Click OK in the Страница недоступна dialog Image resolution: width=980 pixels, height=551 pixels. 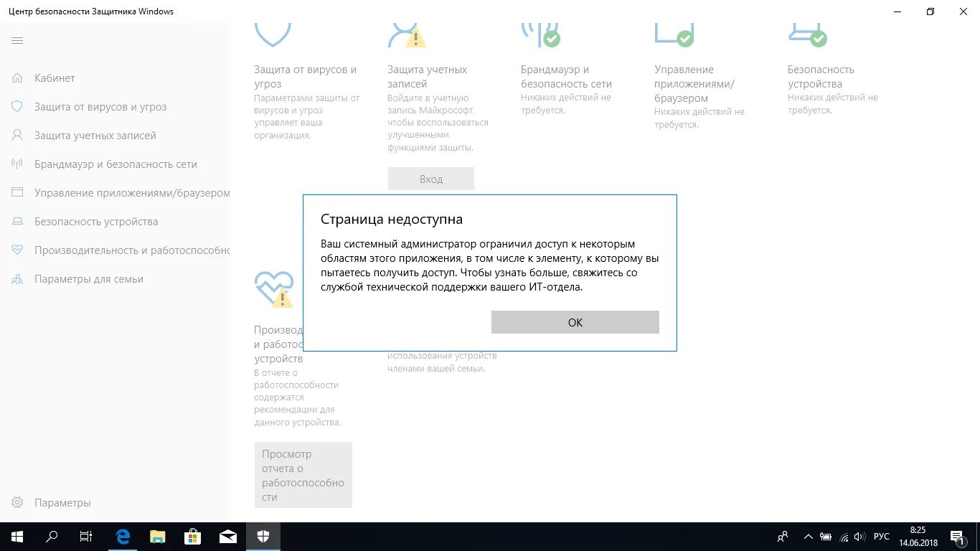(575, 322)
